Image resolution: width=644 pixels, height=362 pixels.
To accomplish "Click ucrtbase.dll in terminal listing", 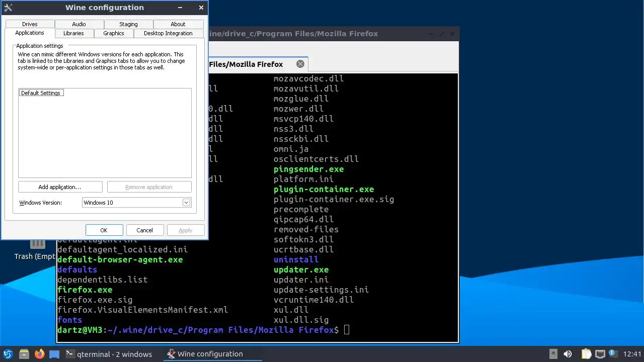I will [304, 249].
